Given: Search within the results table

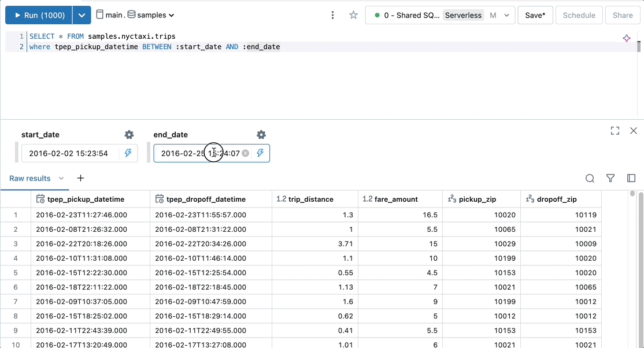Looking at the screenshot, I should [x=590, y=178].
